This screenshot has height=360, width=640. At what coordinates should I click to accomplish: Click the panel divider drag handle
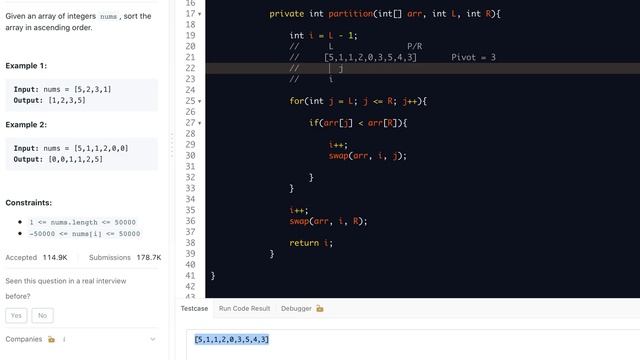pos(172,145)
